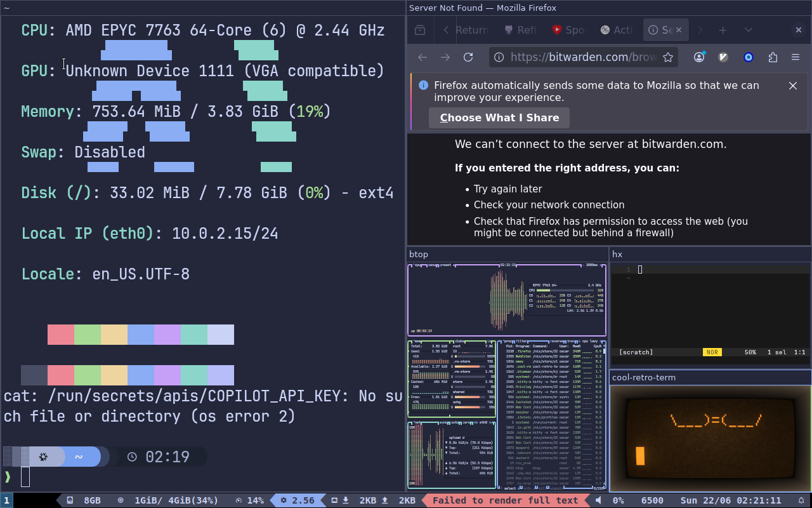812x508 pixels.
Task: Select the hx window title bar
Action: point(710,254)
